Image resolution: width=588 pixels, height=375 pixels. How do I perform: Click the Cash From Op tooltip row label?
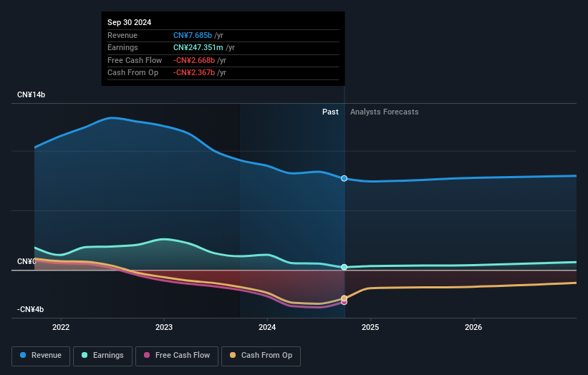tap(132, 73)
